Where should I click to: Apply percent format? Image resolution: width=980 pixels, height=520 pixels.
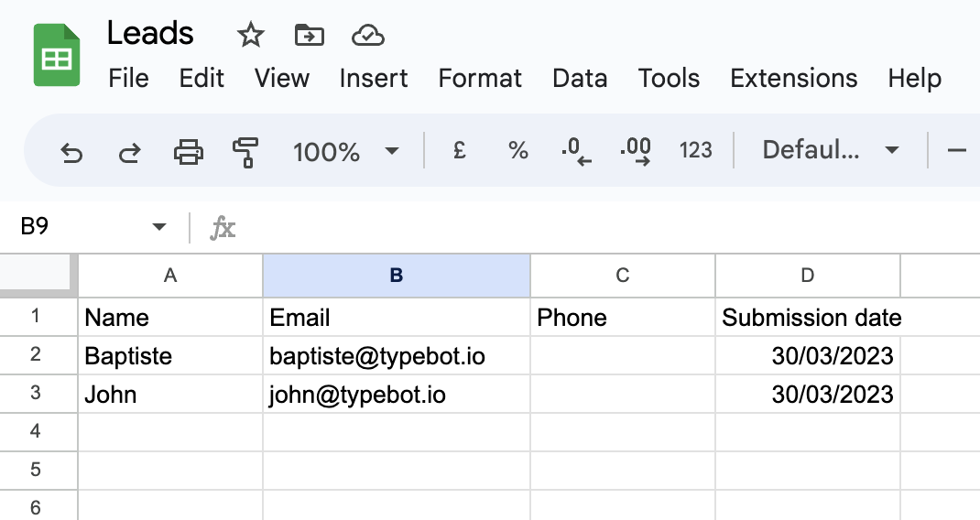click(518, 151)
